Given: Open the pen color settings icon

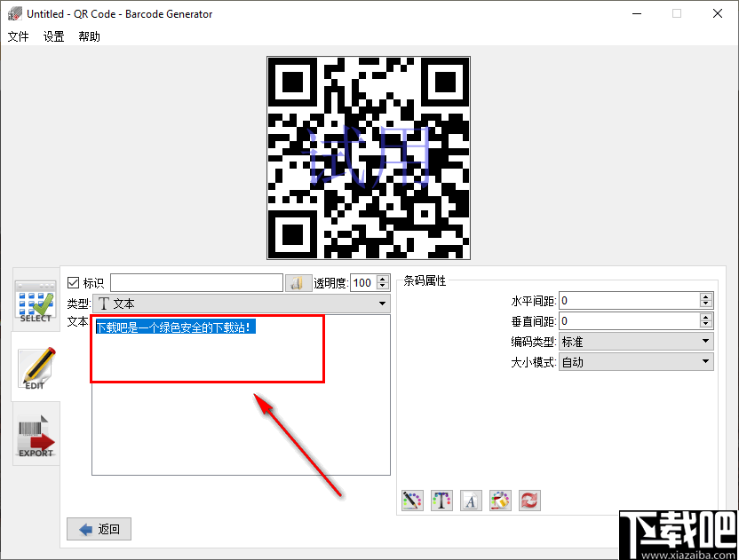Looking at the screenshot, I should 411,500.
